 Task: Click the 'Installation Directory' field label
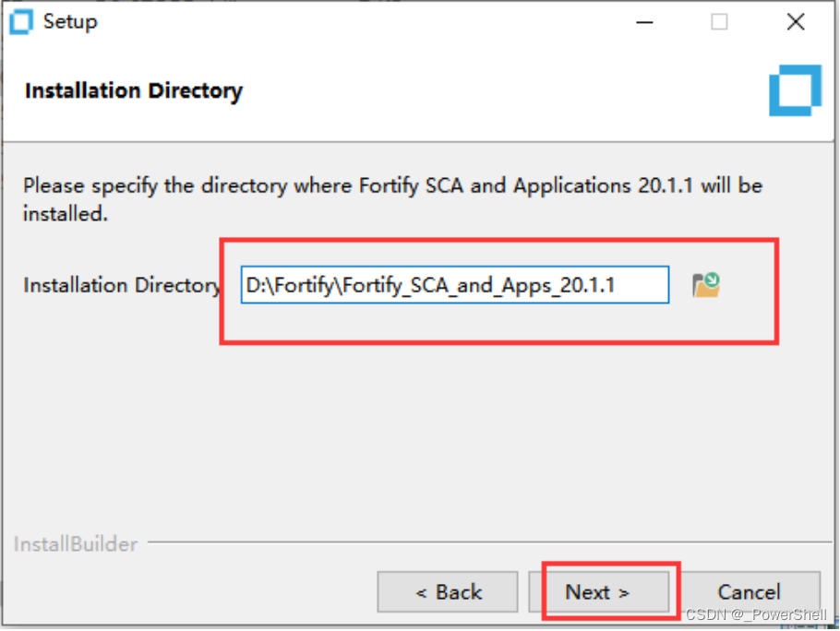[122, 285]
